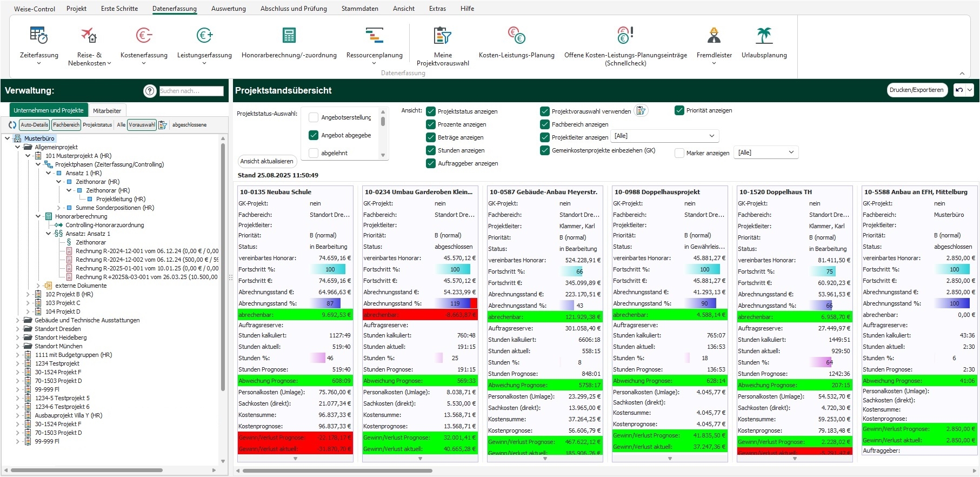Click the Controlling-Honorarzuordnung arrow icon
The image size is (980, 477).
click(58, 225)
